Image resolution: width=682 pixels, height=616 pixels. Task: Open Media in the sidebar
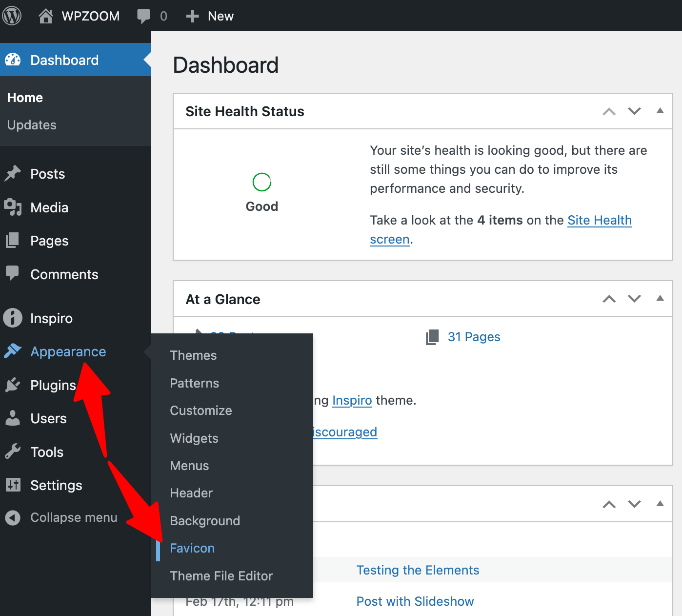coord(49,207)
